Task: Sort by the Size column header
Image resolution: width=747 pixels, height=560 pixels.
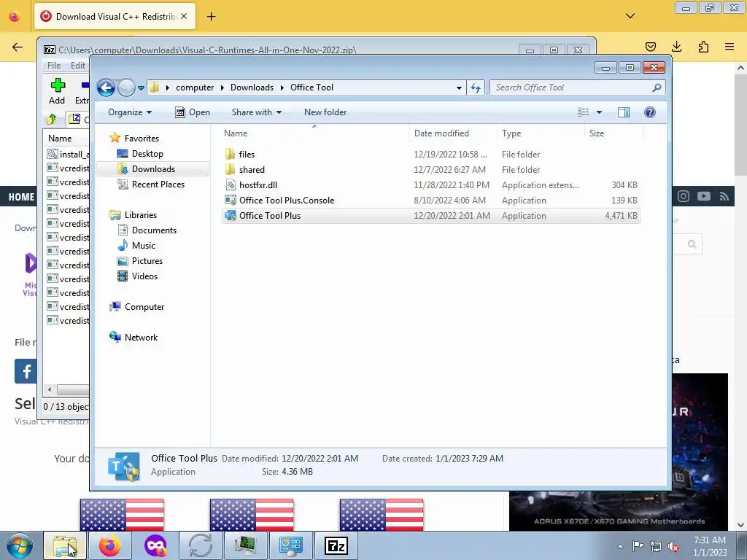Action: coord(614,133)
